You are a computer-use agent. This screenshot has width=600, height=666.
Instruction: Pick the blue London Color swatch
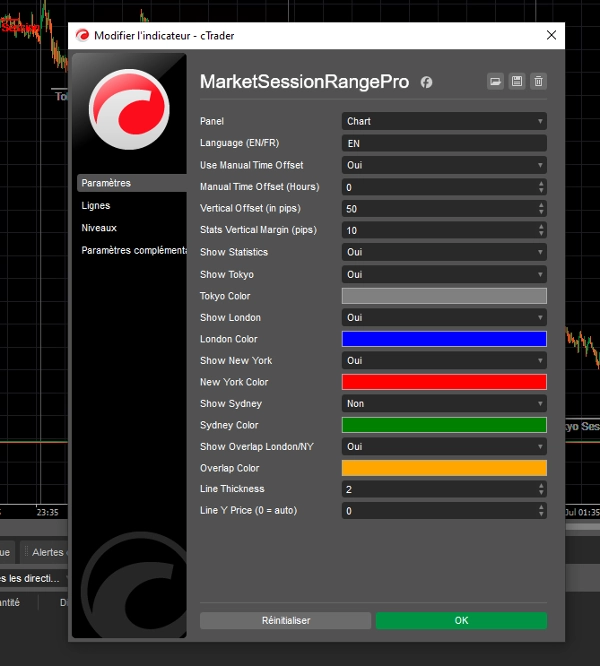444,339
